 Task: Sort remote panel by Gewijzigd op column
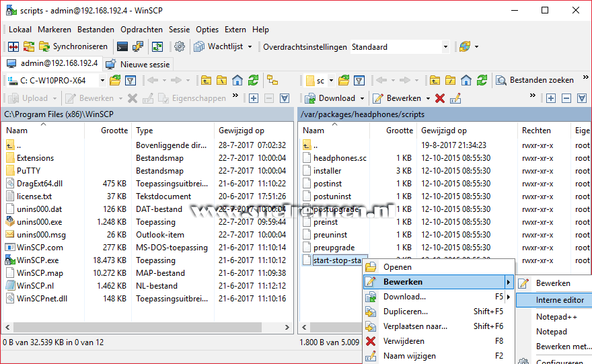(467, 131)
